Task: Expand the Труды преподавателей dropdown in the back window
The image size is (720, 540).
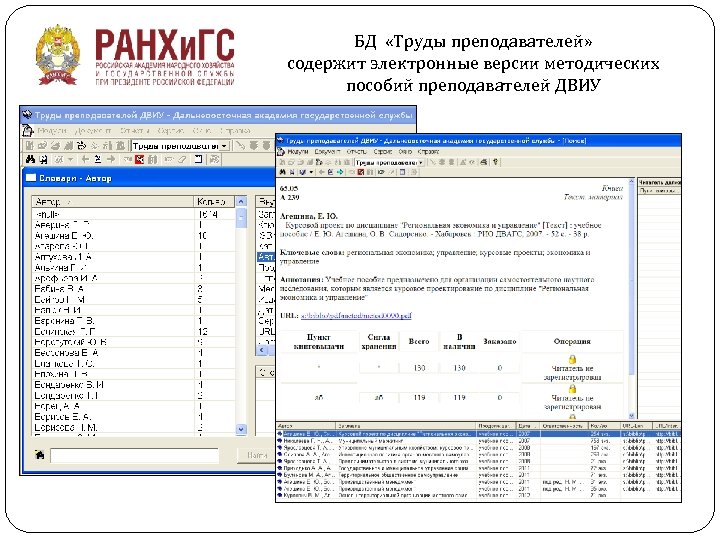Action: click(x=224, y=146)
